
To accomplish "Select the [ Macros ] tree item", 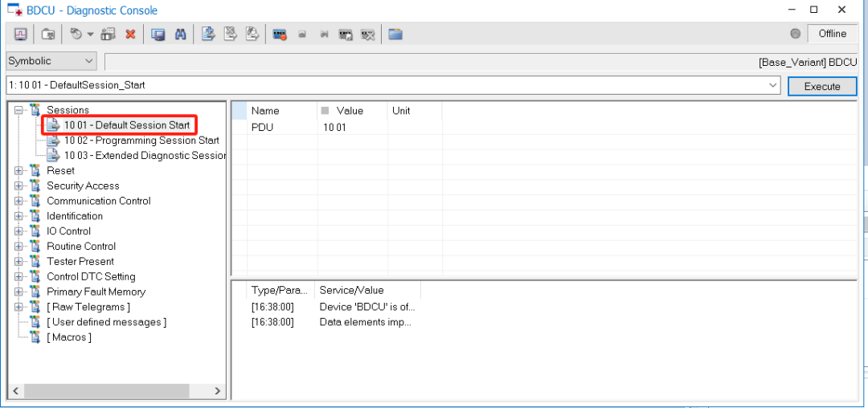I will pyautogui.click(x=68, y=337).
